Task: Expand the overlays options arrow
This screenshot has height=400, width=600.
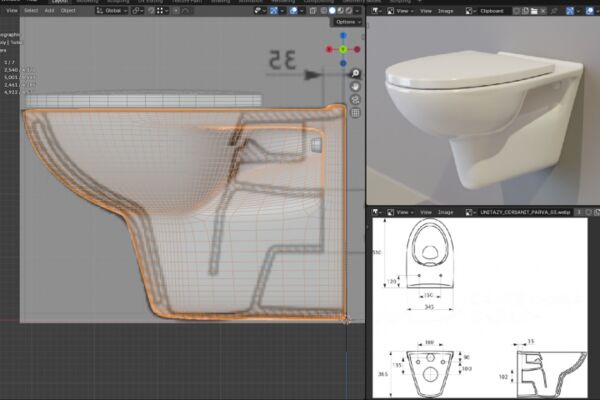Action: [x=302, y=11]
